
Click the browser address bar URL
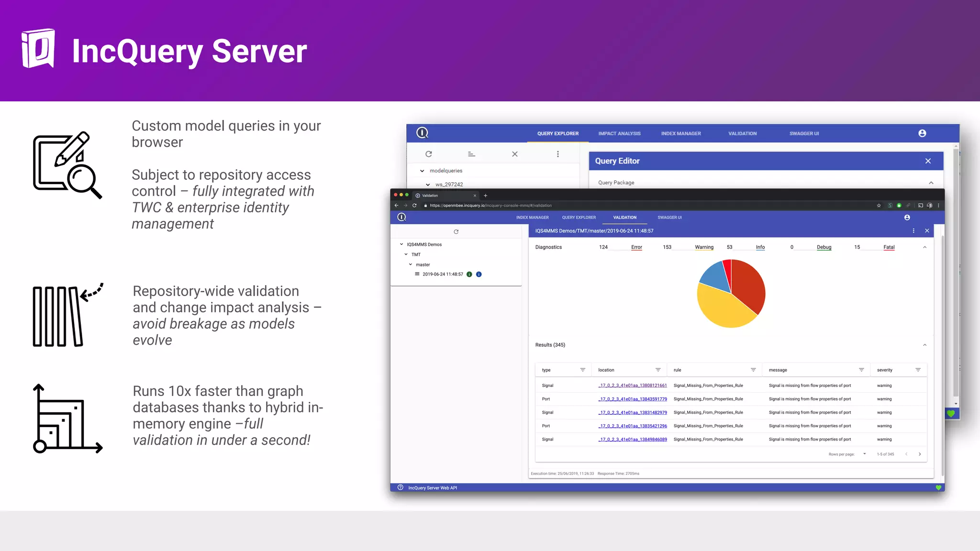(x=490, y=205)
